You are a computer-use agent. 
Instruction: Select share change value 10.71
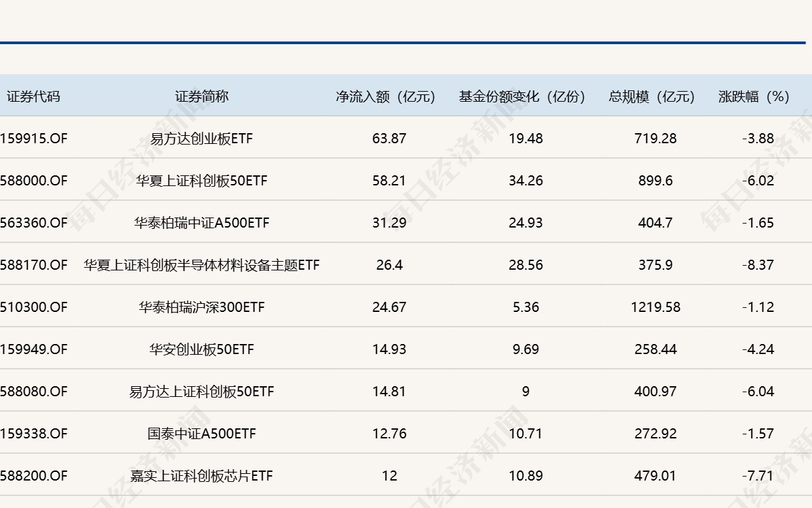click(x=526, y=434)
